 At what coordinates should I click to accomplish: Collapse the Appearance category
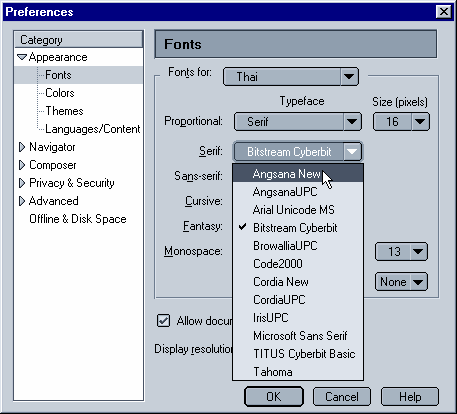click(x=22, y=57)
